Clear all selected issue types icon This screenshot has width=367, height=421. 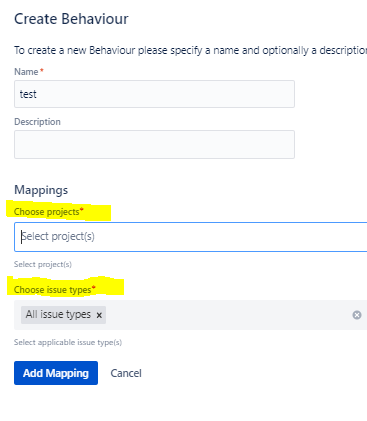click(357, 315)
